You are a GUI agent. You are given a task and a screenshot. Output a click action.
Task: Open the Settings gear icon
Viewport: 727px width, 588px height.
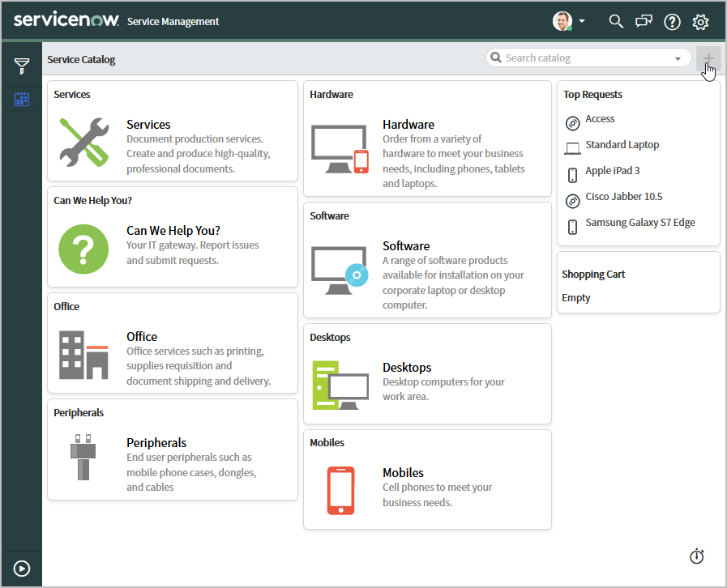click(x=701, y=22)
